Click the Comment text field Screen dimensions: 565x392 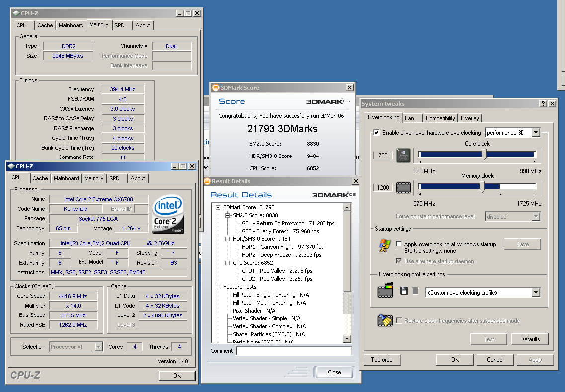(293, 351)
